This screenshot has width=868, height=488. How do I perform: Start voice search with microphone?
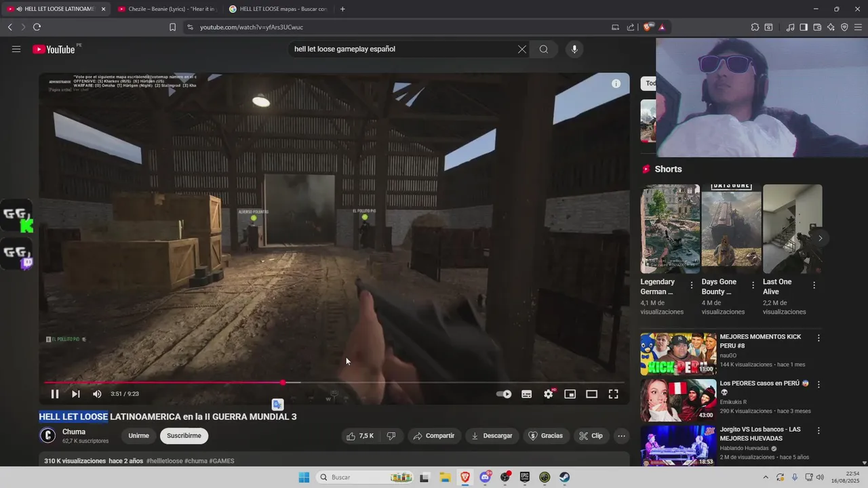pyautogui.click(x=574, y=49)
